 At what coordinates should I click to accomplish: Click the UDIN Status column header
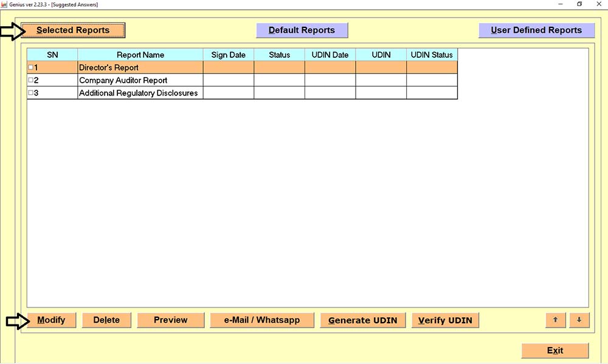[x=432, y=55]
